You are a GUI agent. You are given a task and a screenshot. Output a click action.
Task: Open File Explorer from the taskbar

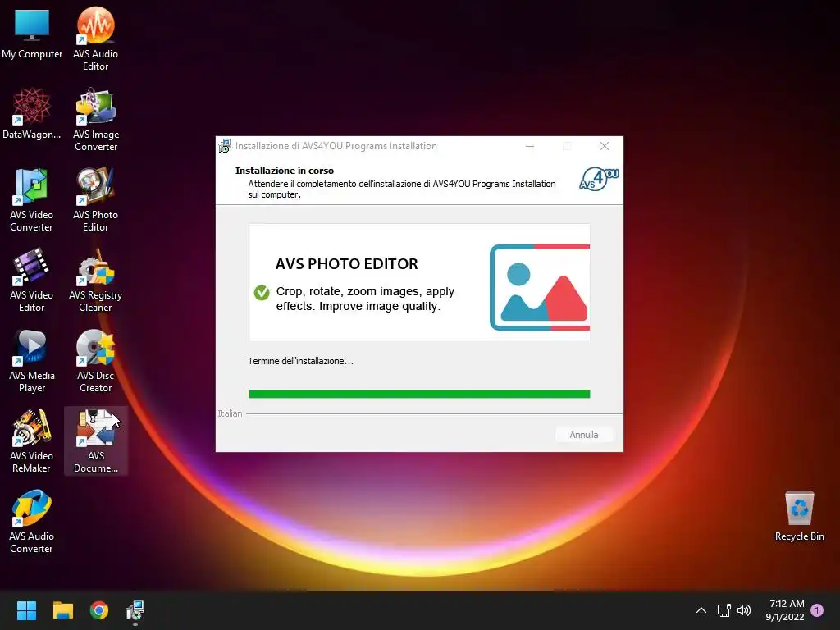point(62,610)
